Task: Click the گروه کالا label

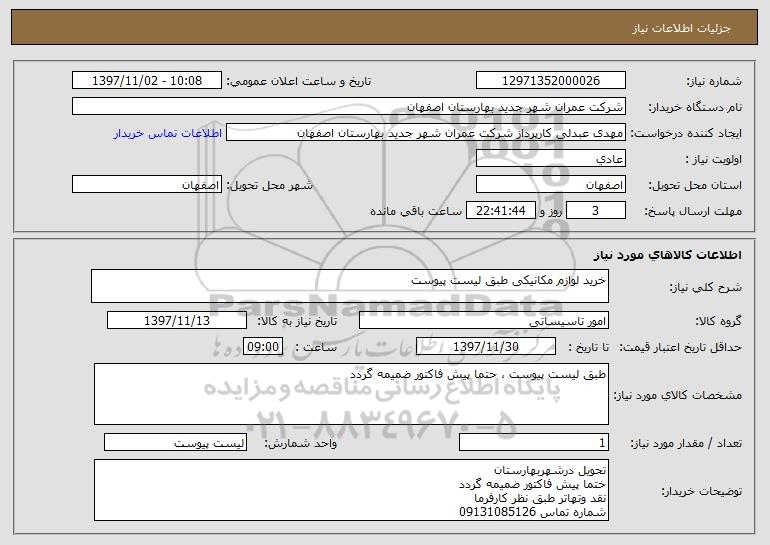Action: (x=718, y=321)
